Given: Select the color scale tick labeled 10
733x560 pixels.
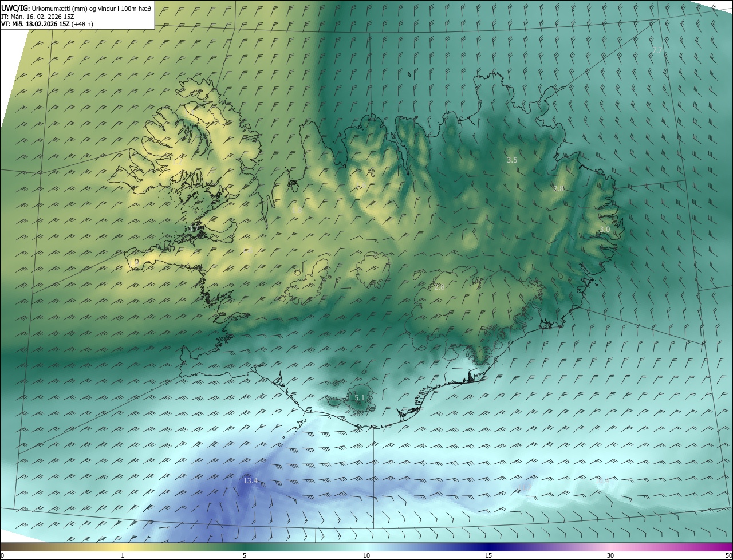Looking at the screenshot, I should [366, 555].
